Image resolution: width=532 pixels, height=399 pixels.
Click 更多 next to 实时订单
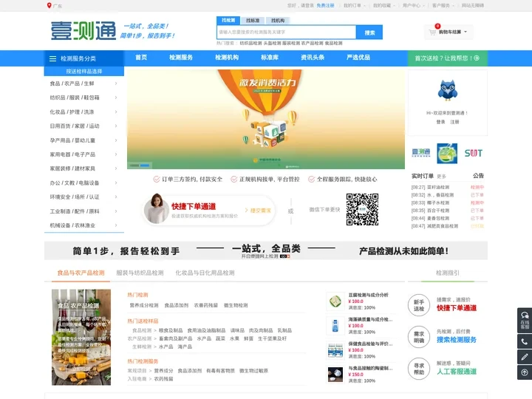[441, 177]
